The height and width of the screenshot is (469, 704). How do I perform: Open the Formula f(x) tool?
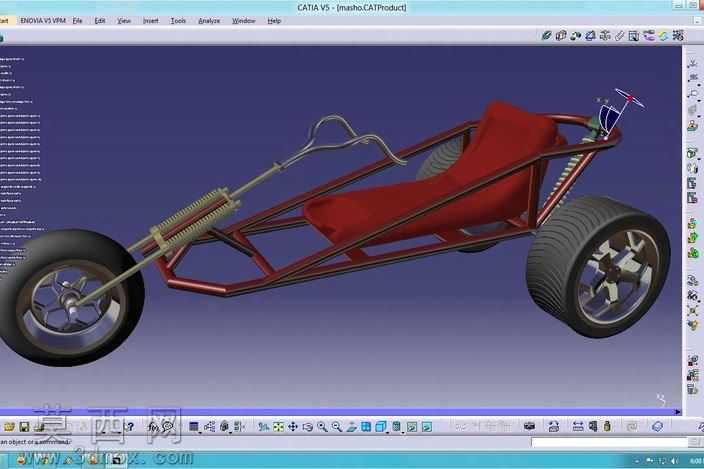[153, 427]
